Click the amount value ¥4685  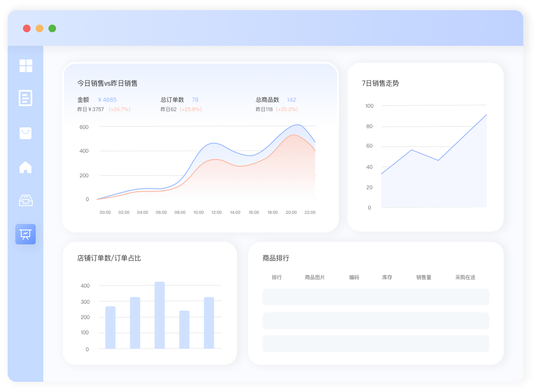[107, 100]
